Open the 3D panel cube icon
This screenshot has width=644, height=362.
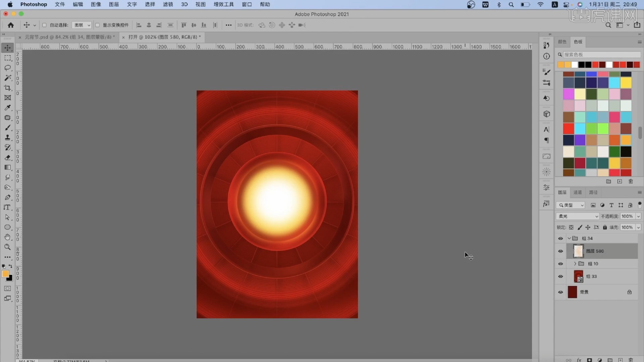(546, 114)
